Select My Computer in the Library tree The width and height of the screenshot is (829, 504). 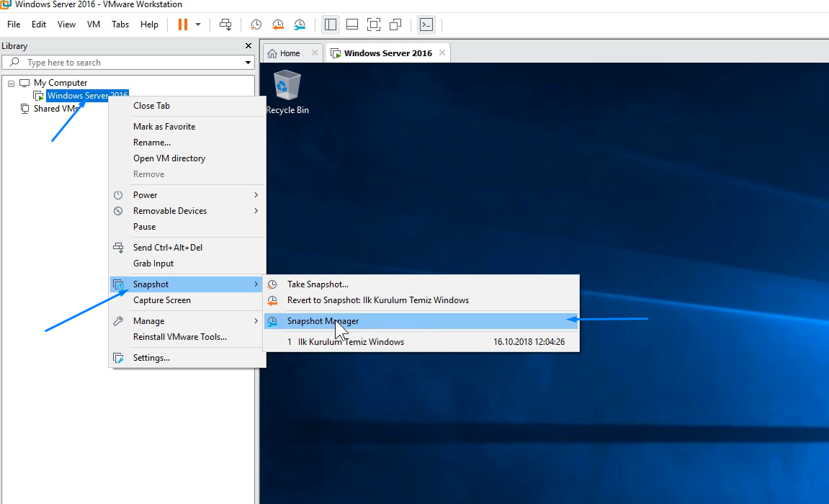pos(61,83)
